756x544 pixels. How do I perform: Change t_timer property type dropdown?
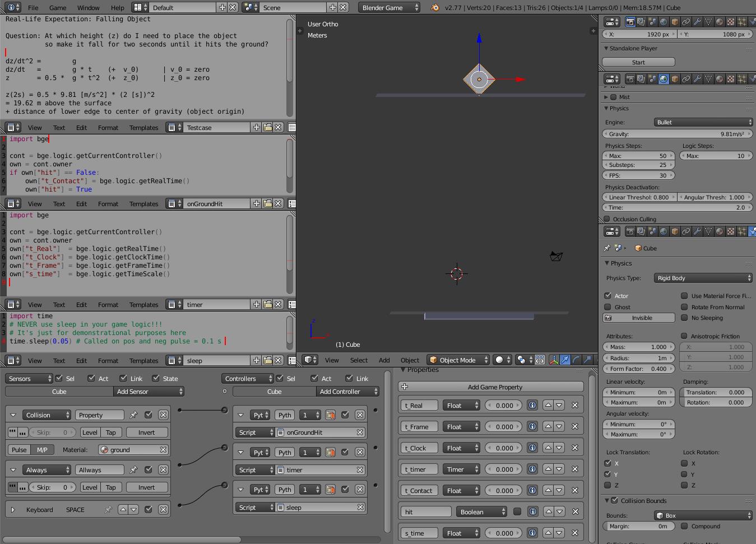click(461, 469)
